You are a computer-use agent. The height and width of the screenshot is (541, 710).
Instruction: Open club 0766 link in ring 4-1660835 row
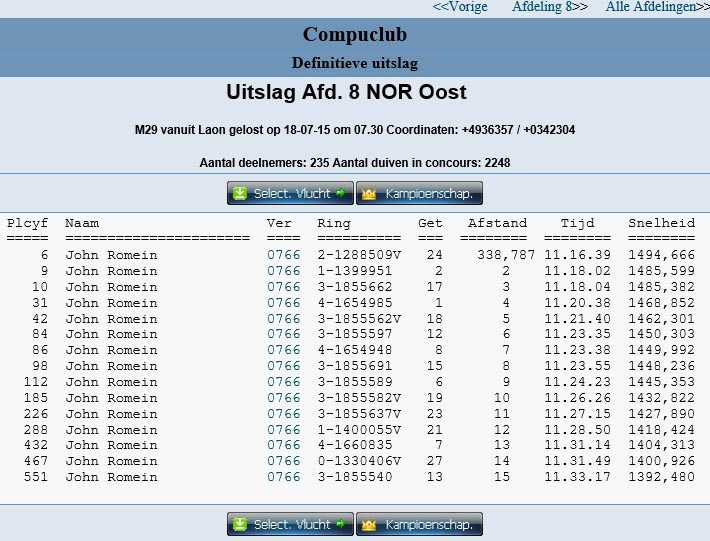click(283, 445)
